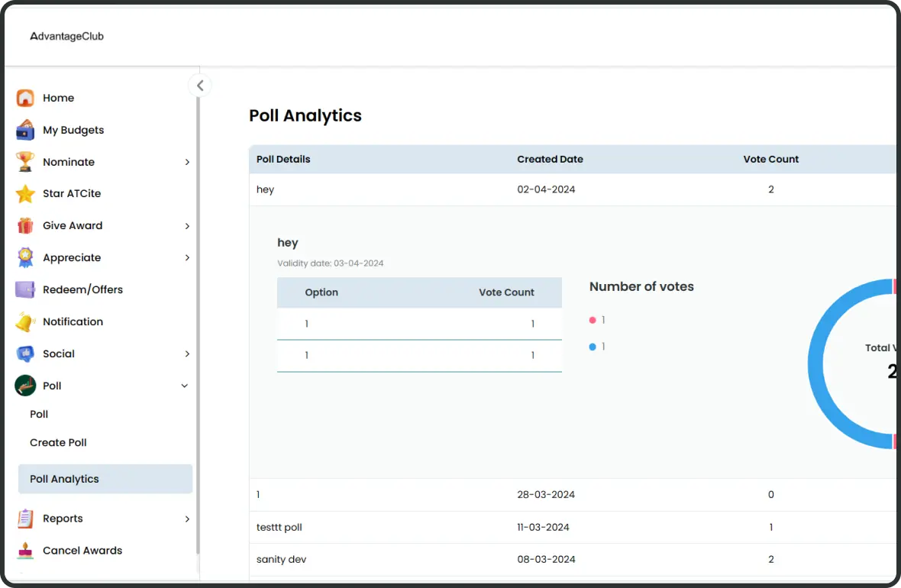Click the Appreciate badge icon
Screen dimensions: 901x588
pyautogui.click(x=25, y=258)
